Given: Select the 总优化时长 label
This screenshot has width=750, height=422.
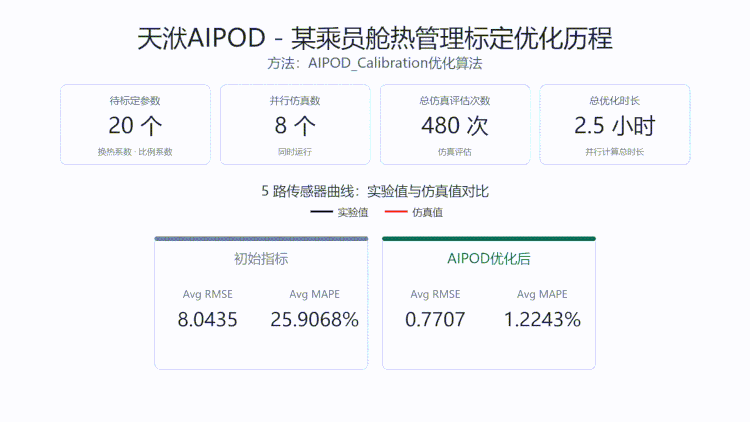Looking at the screenshot, I should click(x=615, y=100).
